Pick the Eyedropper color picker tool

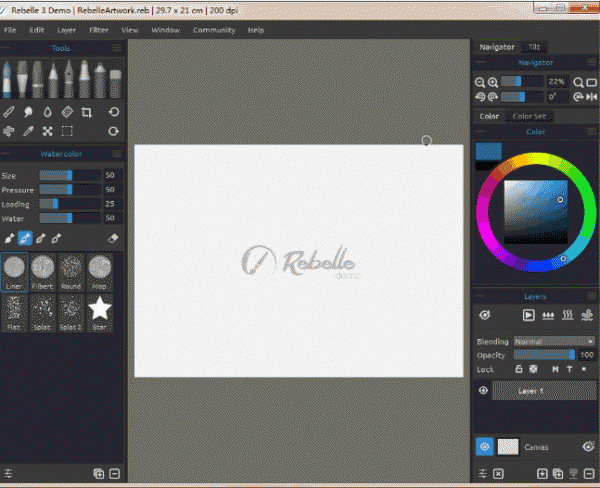29,131
